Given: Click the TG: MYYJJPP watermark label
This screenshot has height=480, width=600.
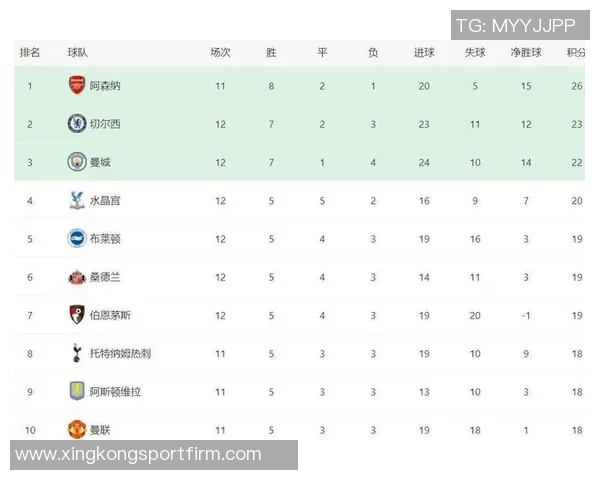Looking at the screenshot, I should point(515,25).
